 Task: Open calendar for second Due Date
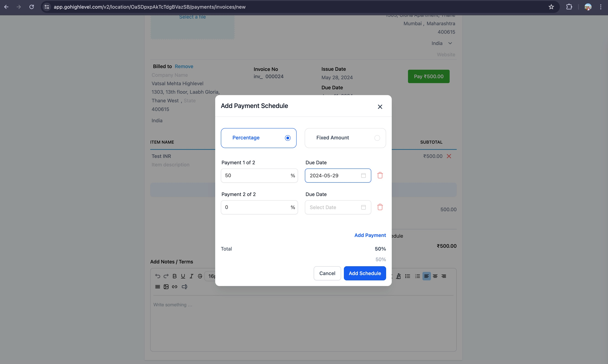click(363, 207)
